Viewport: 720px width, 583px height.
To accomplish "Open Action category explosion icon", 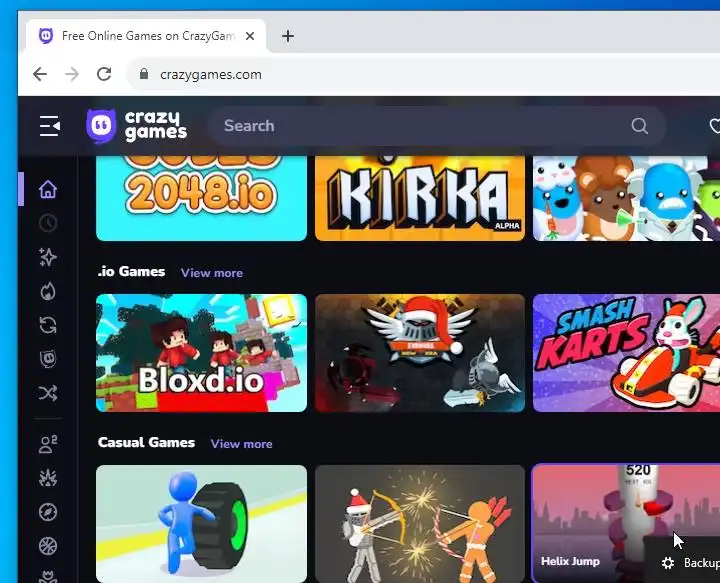I will tap(48, 478).
